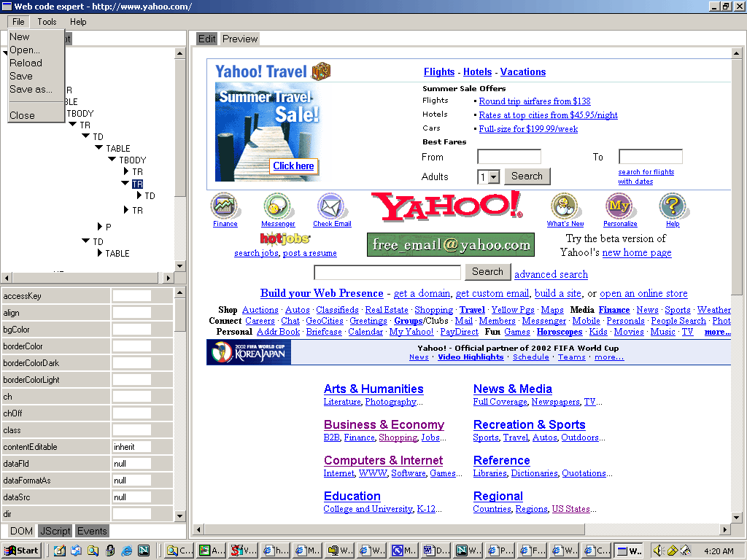Open the Computers & Internet category
Screen dimensions: 747x560
tap(384, 461)
